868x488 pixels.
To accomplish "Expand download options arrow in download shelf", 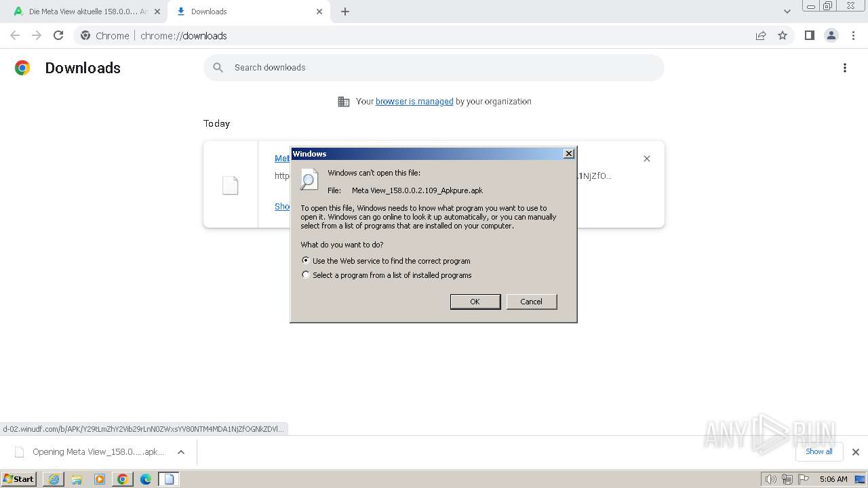I will pyautogui.click(x=181, y=452).
